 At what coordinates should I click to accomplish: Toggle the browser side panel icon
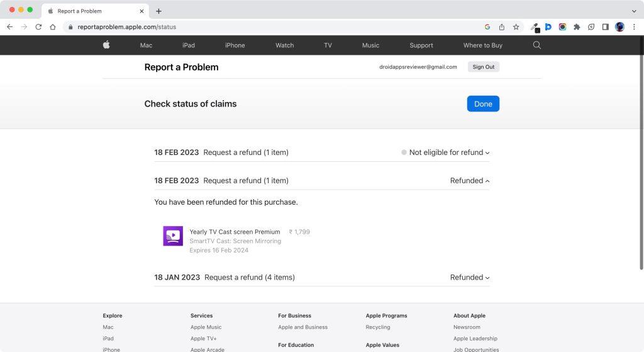click(x=606, y=26)
